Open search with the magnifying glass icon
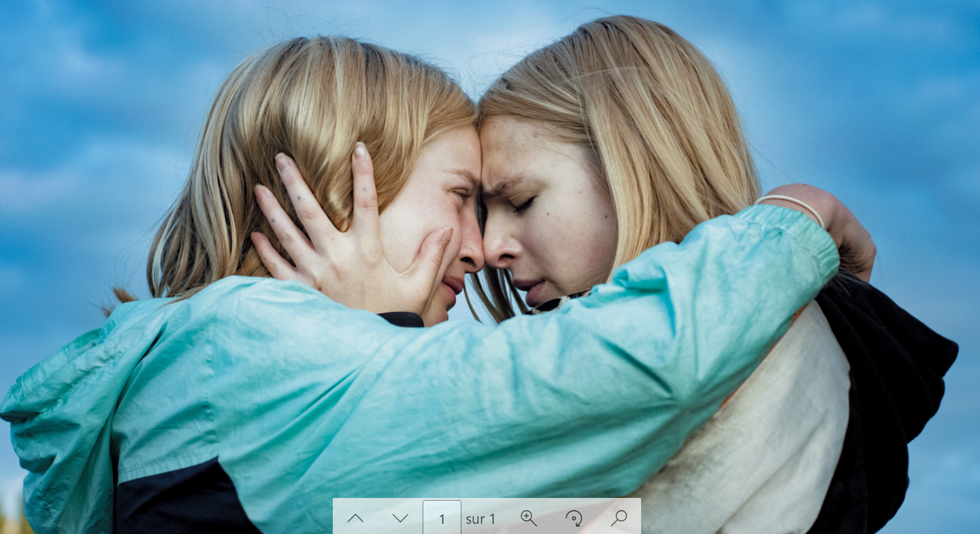The height and width of the screenshot is (534, 980). pos(619,518)
